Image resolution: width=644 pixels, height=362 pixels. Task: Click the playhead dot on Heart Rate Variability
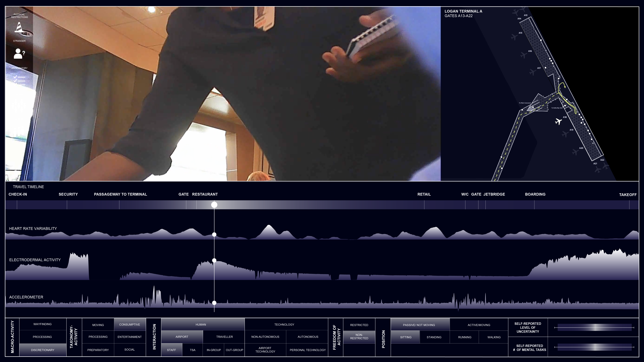click(x=214, y=235)
